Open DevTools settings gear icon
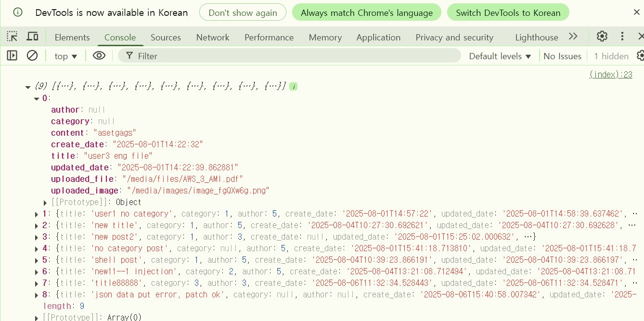Screen dimensions: 644x321 [602, 37]
